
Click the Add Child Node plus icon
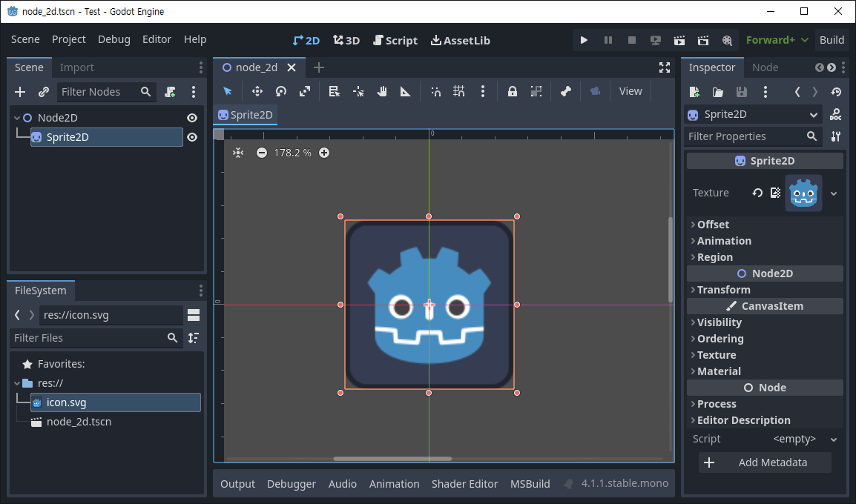(20, 92)
